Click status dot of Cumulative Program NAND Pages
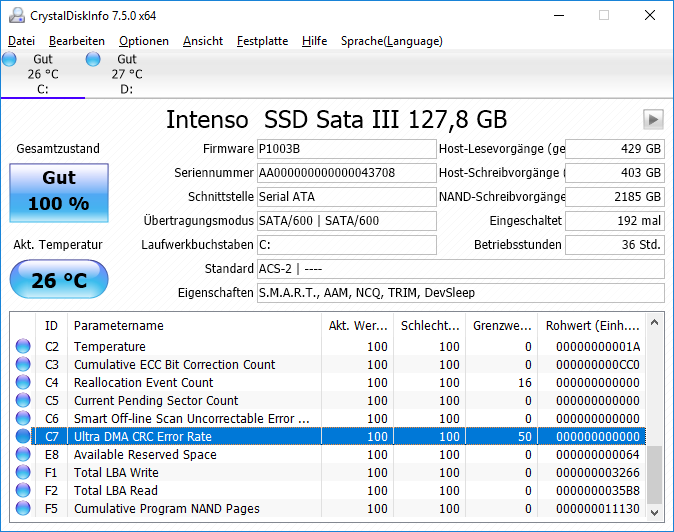 coord(23,508)
